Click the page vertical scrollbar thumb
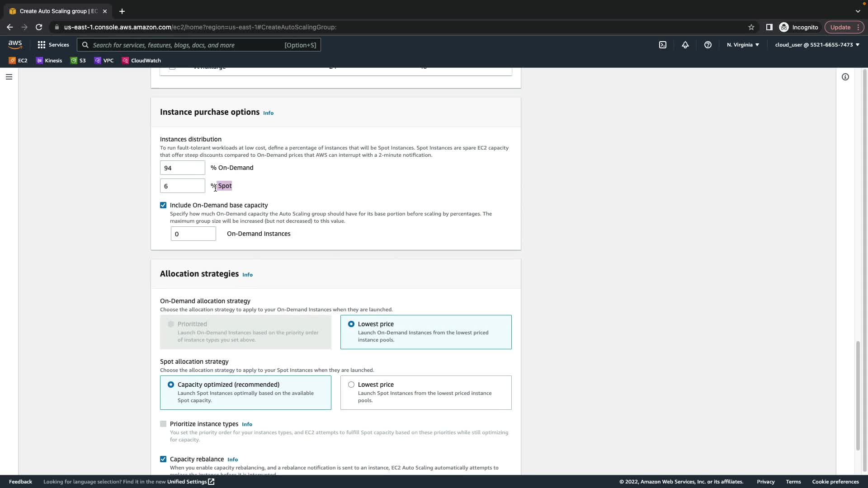 (858, 395)
